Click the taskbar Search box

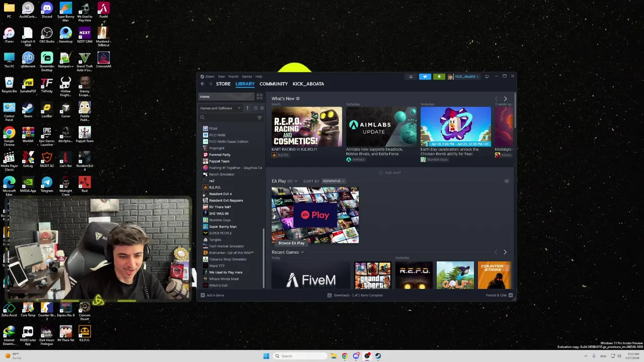coord(300,356)
